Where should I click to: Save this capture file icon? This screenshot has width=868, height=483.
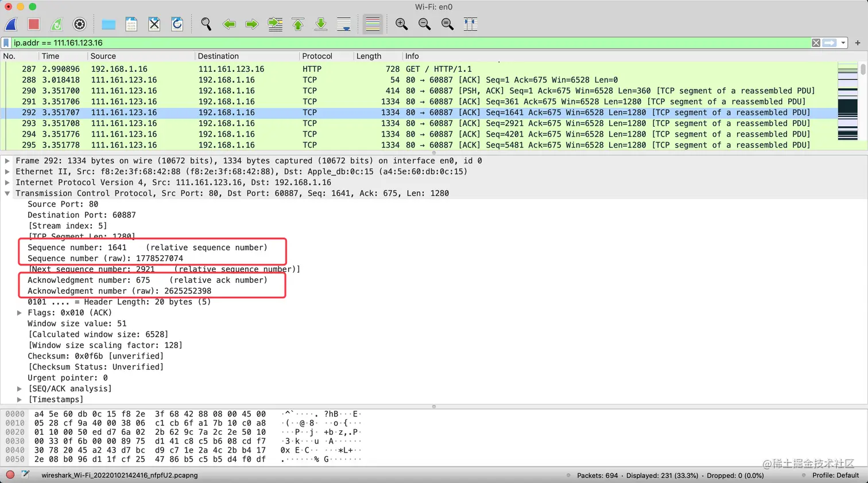click(x=131, y=24)
